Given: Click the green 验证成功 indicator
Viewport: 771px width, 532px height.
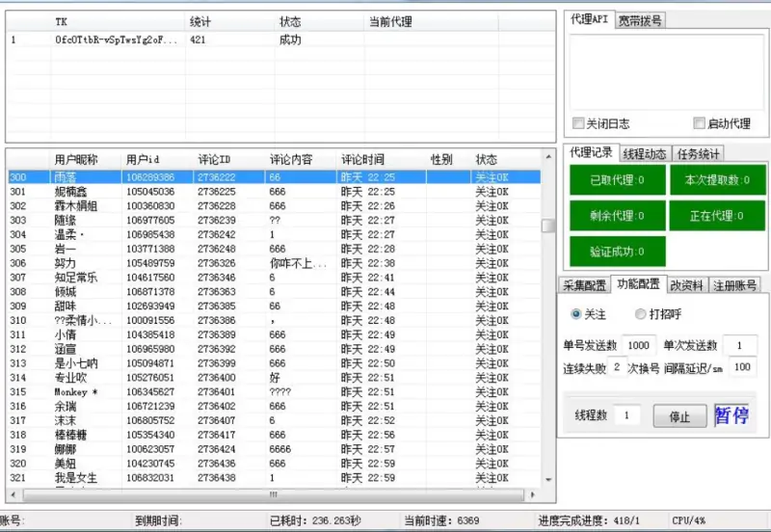Looking at the screenshot, I should [x=616, y=252].
